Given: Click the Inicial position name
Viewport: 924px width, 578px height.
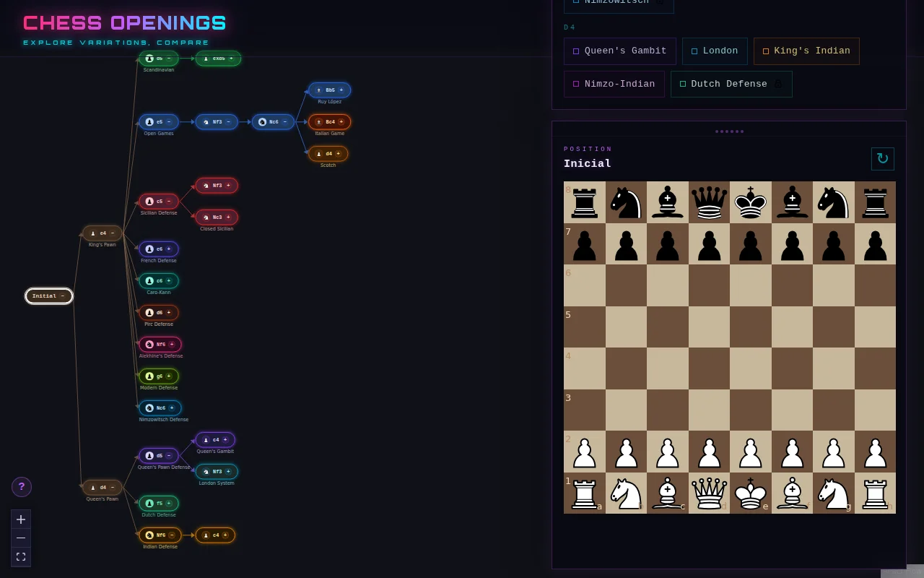Looking at the screenshot, I should 588,164.
